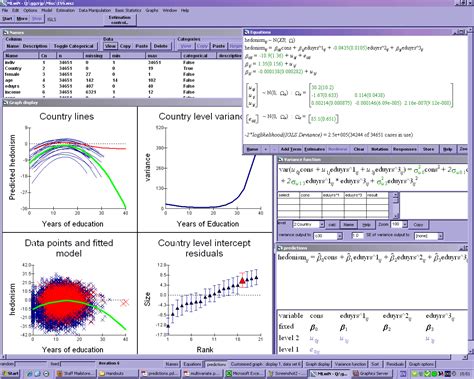Open the File menu

(4, 10)
